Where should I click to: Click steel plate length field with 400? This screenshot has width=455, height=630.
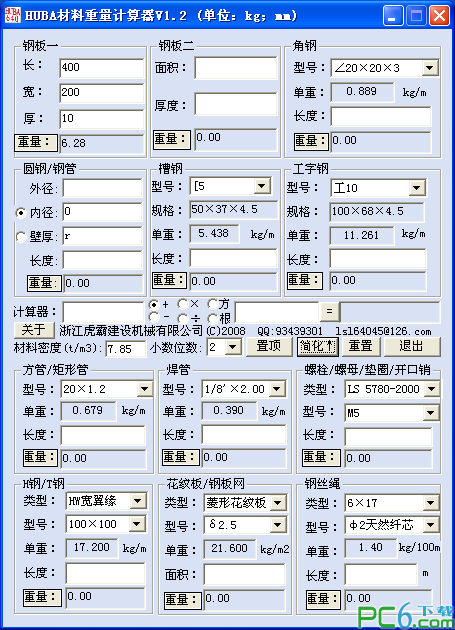click(x=102, y=68)
